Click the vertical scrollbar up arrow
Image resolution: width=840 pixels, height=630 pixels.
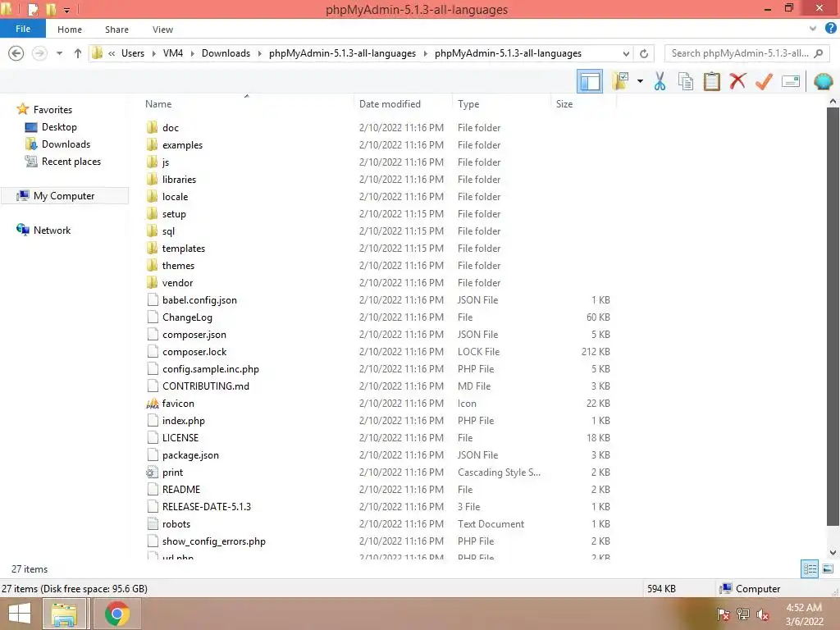(833, 101)
